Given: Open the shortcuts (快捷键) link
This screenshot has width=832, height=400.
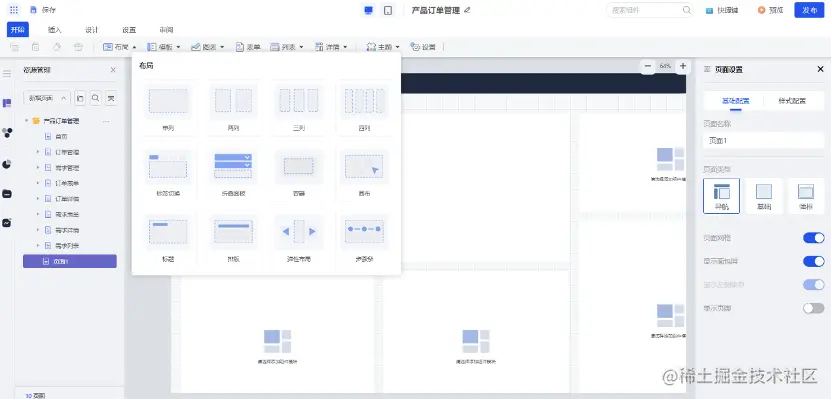Looking at the screenshot, I should point(722,10).
